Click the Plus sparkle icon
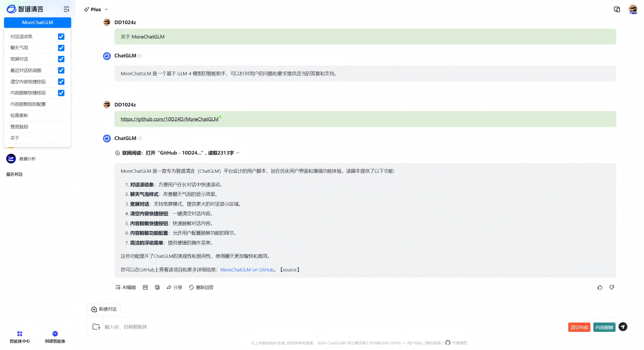Screen dimensions: 644x350 pyautogui.click(x=87, y=10)
